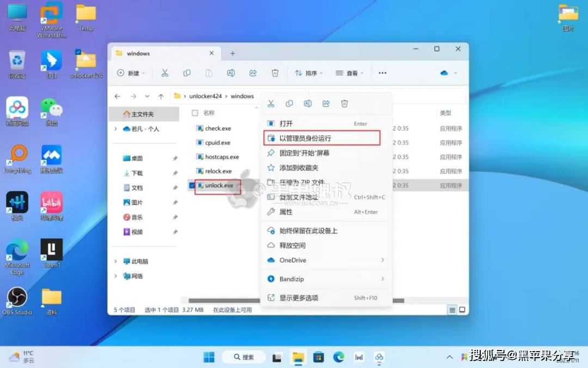Open the 排序 (Sort) dropdown
This screenshot has height=368, width=588.
(309, 73)
